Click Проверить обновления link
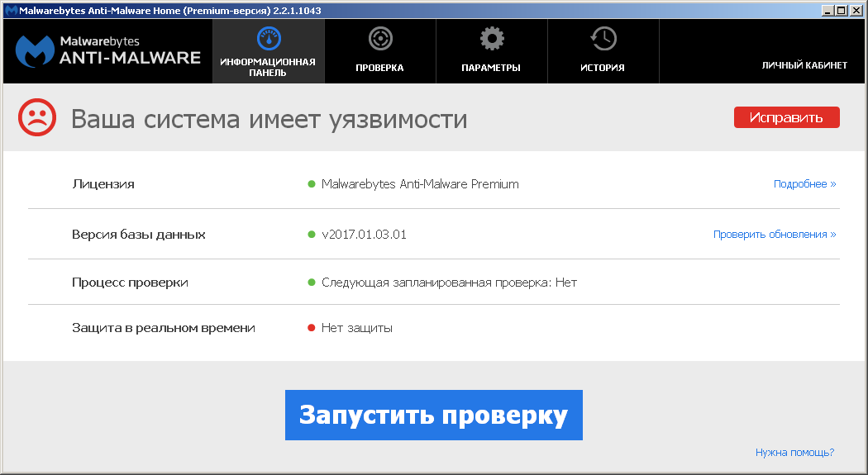This screenshot has height=475, width=868. coord(775,235)
